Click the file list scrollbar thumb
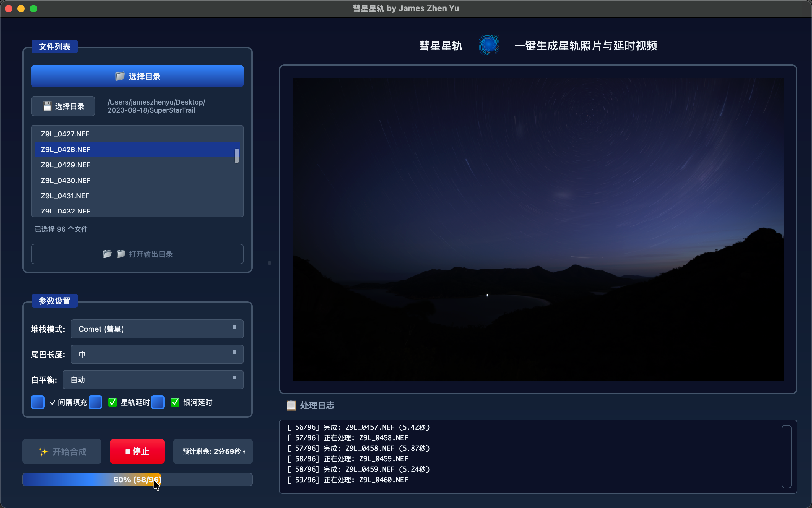Image resolution: width=812 pixels, height=508 pixels. coord(236,156)
